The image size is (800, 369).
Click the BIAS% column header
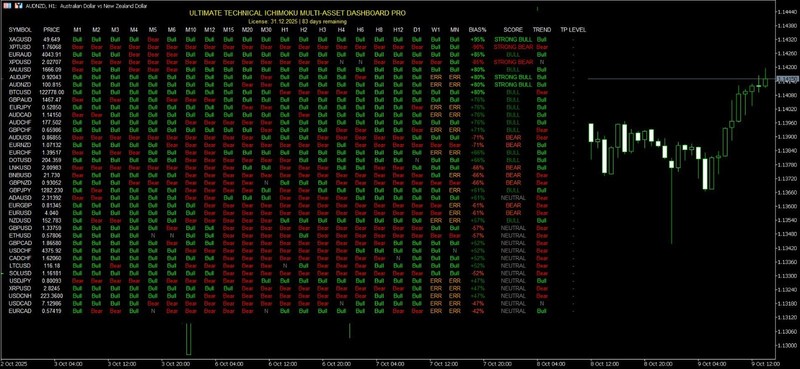point(478,30)
